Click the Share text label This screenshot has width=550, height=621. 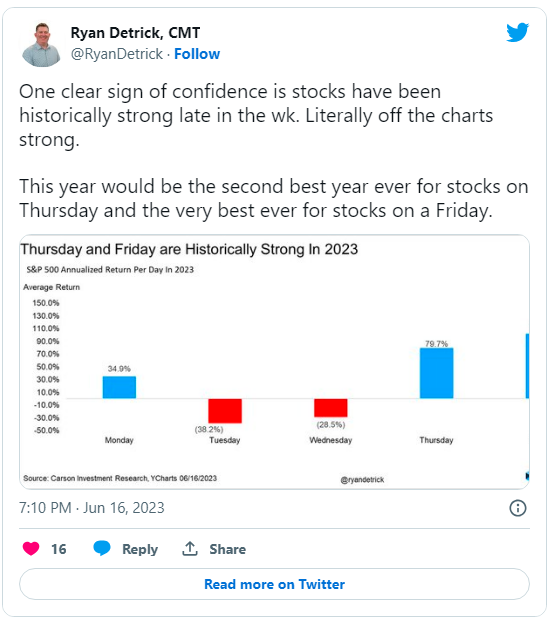pyautogui.click(x=227, y=549)
